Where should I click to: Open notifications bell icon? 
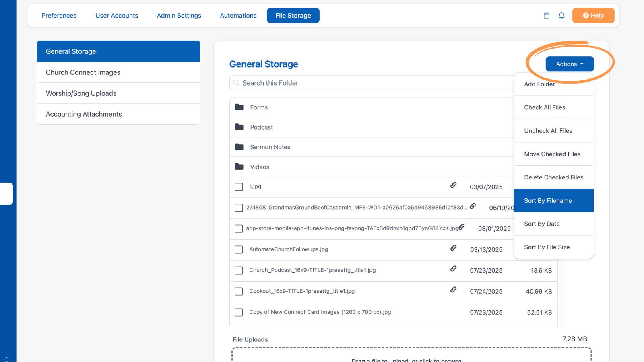point(561,16)
